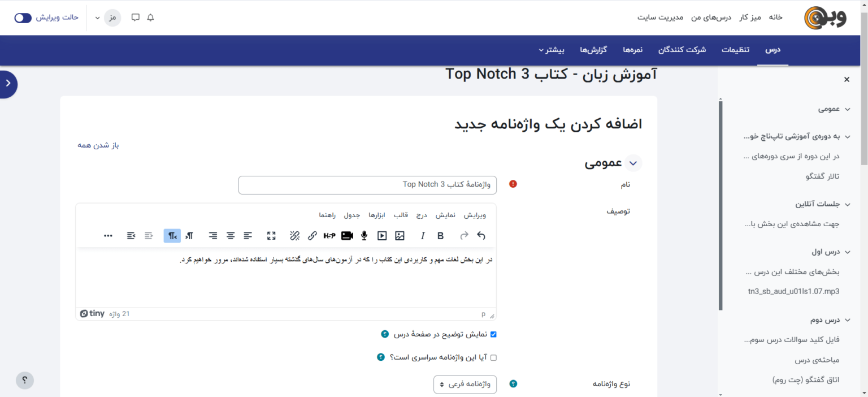The height and width of the screenshot is (397, 868).
Task: Click the insert link icon
Action: coord(312,236)
